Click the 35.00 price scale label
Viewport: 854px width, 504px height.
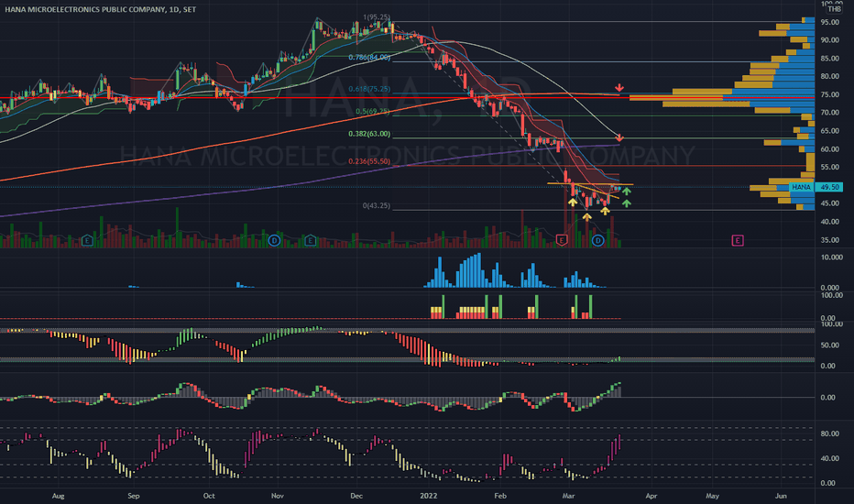coord(829,240)
